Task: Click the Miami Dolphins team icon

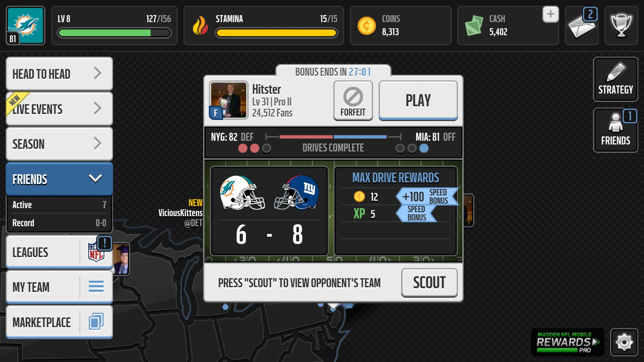Action: pos(24,24)
